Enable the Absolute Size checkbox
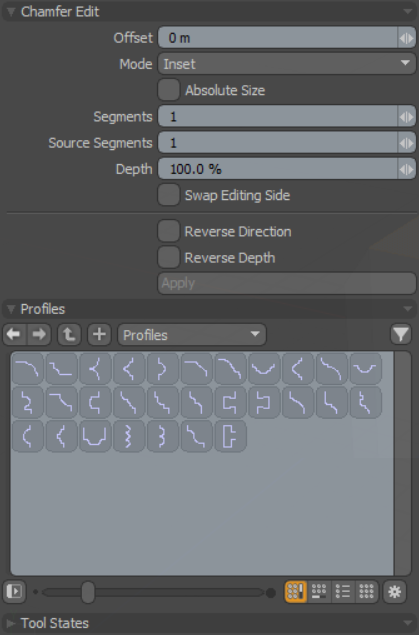 [169, 90]
